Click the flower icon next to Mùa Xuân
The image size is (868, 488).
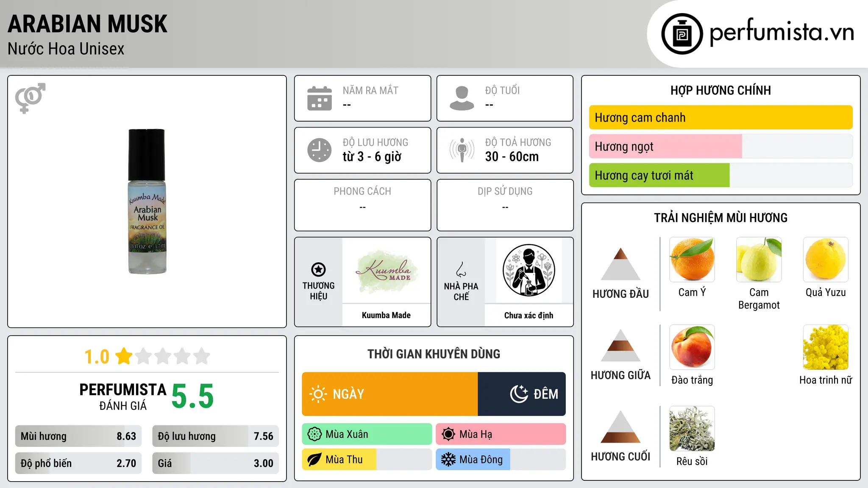coord(314,434)
